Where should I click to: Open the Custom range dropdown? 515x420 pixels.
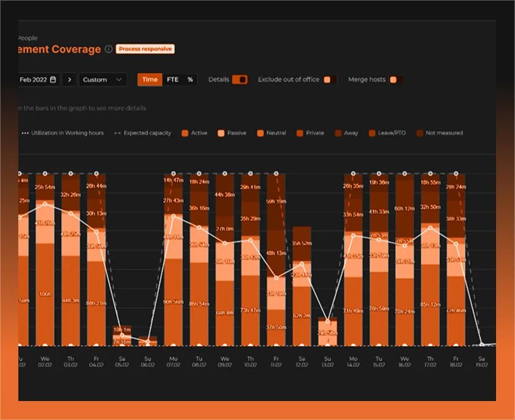tap(103, 79)
